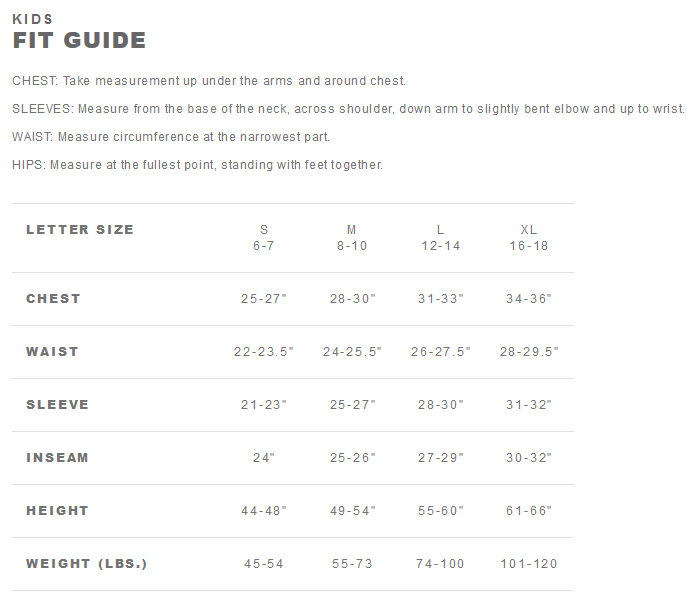Click the L 12-14 size column
The width and height of the screenshot is (694, 600).
(440, 238)
